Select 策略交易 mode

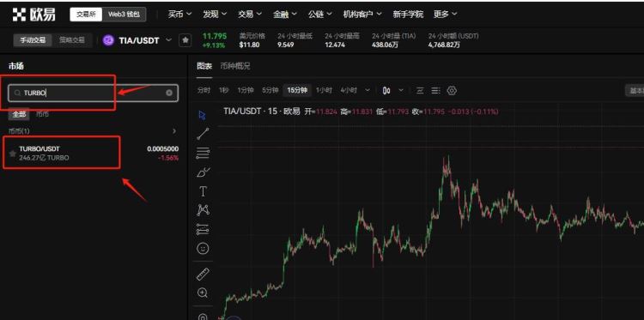(72, 40)
